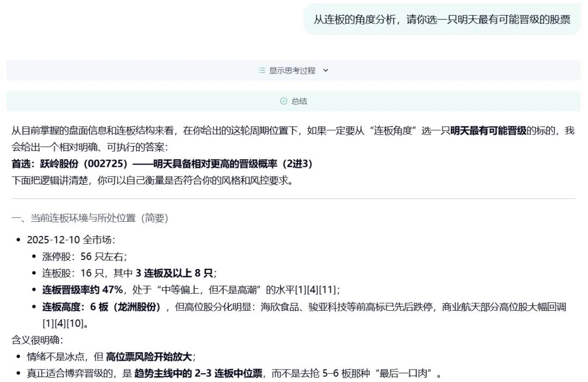Click the green checkmark icon beside 总结

point(283,101)
